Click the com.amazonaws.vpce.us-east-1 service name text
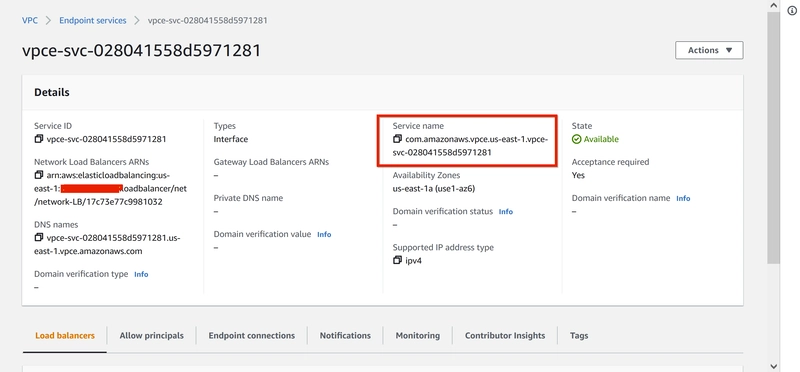Screen dimensions: 800x372 click(x=469, y=145)
